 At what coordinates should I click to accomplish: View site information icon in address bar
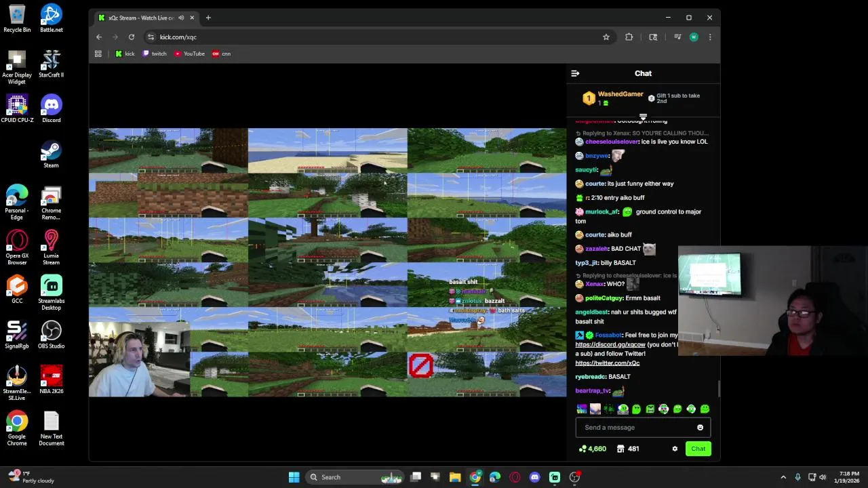pos(151,37)
